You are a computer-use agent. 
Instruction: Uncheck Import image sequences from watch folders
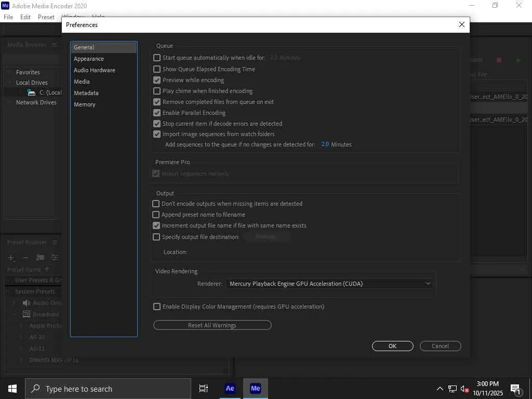pyautogui.click(x=157, y=134)
